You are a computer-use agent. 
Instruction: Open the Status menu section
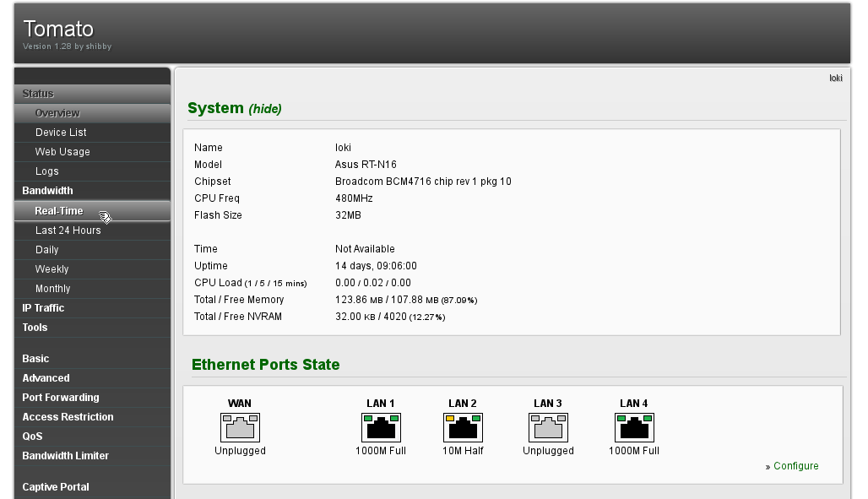pos(92,94)
